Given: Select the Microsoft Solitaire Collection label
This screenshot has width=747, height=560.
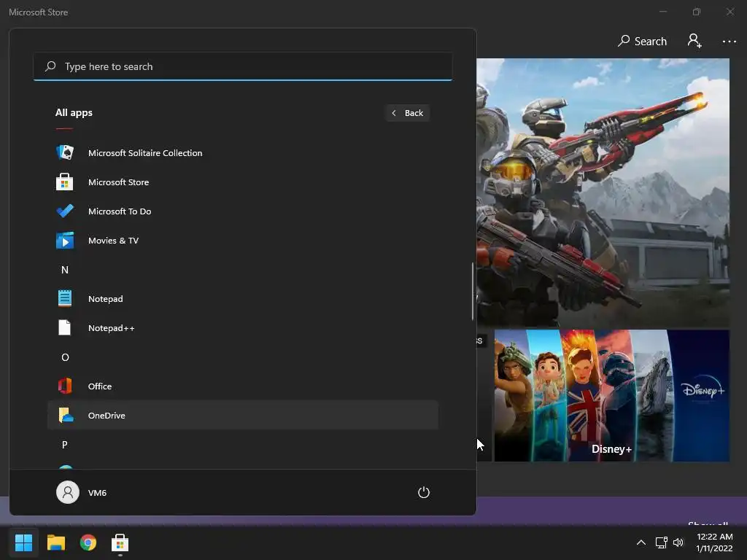Looking at the screenshot, I should click(145, 153).
